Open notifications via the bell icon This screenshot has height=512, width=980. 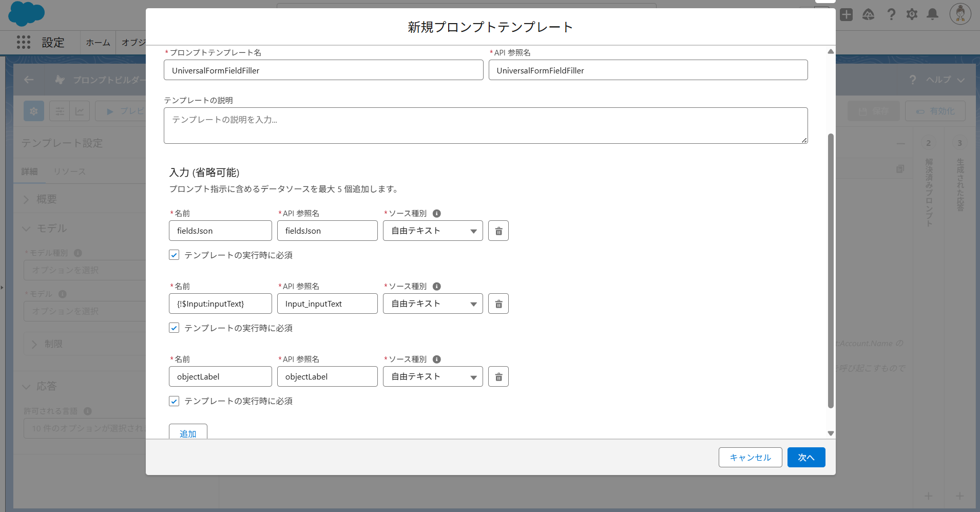[x=932, y=15]
